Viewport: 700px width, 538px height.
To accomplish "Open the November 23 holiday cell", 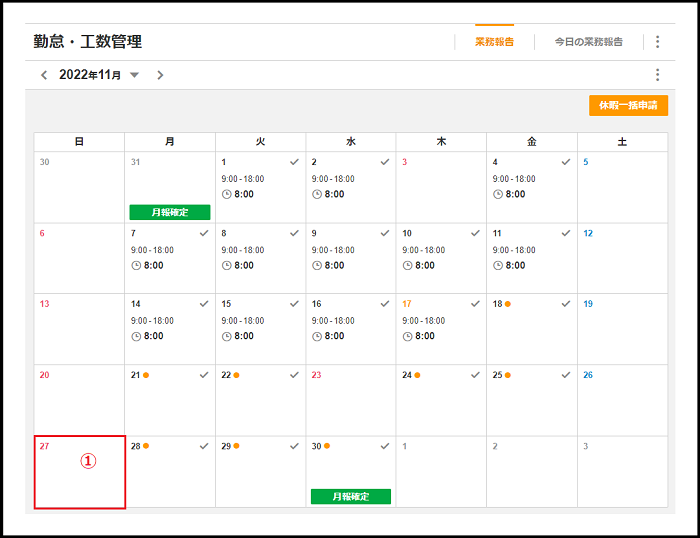I will click(x=350, y=400).
